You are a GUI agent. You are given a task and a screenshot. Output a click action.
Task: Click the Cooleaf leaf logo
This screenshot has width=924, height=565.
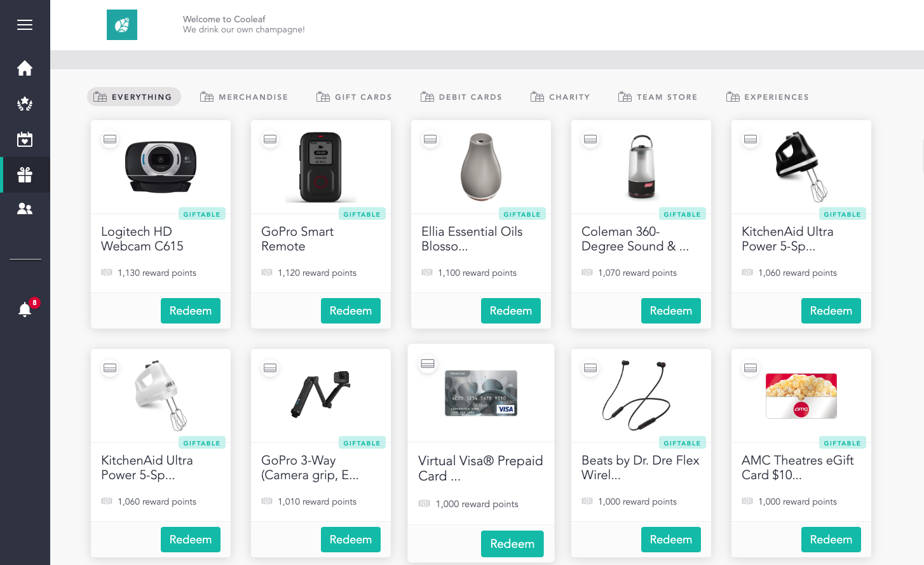point(122,25)
